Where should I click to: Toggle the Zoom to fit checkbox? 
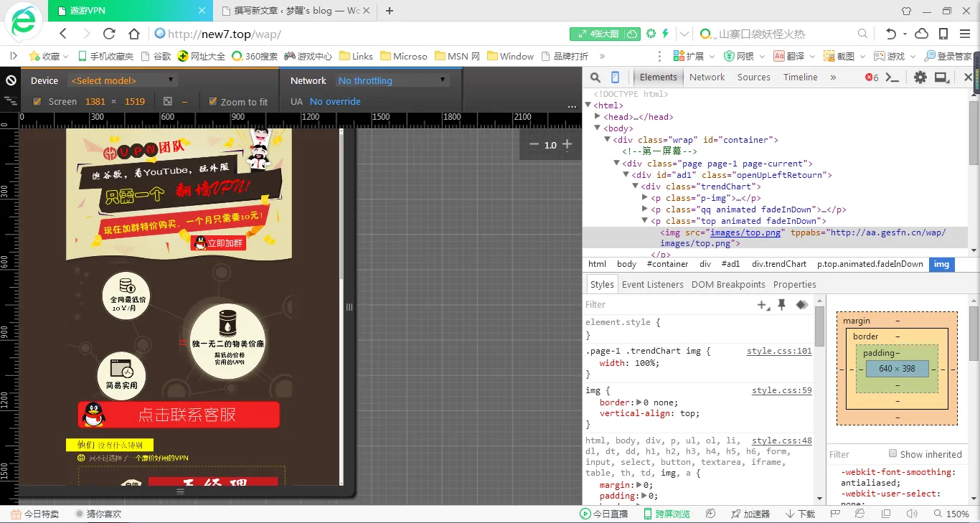[212, 101]
